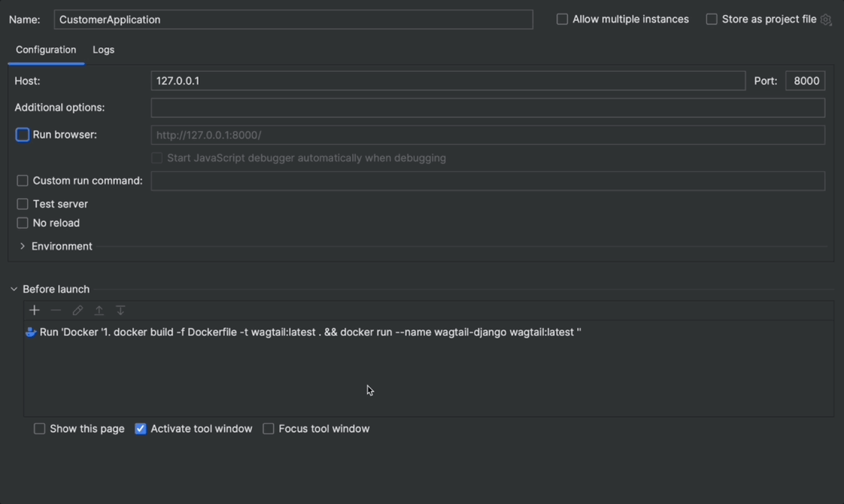Viewport: 844px width, 504px height.
Task: Click the Add before-launch task plus icon
Action: (x=34, y=311)
